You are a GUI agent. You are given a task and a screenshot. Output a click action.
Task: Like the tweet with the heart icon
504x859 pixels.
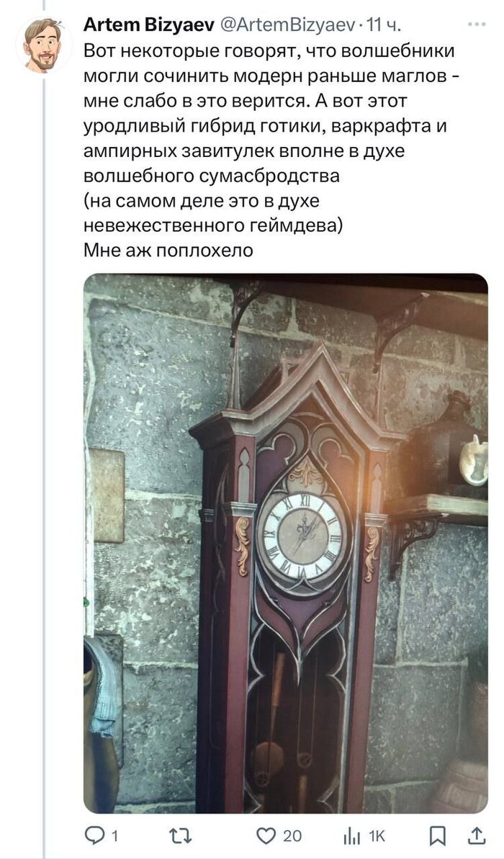267,836
